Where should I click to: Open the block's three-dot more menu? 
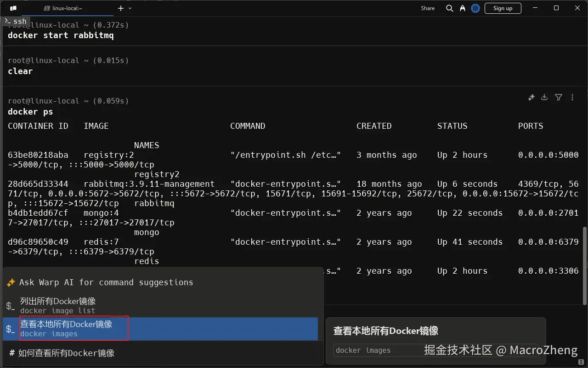pyautogui.click(x=572, y=98)
